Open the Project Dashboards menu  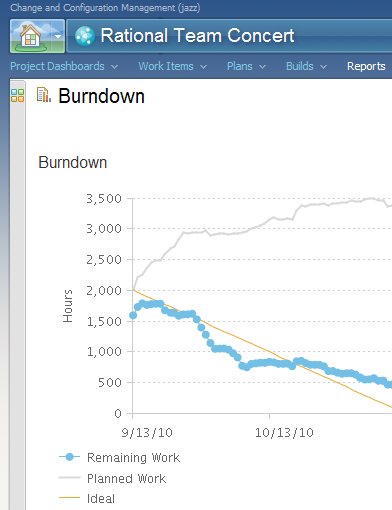(x=57, y=66)
